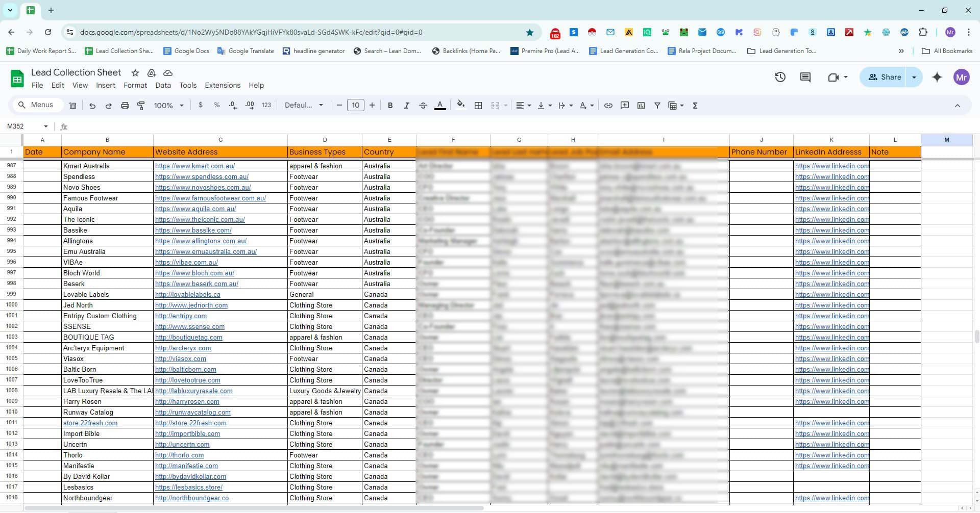This screenshot has height=513, width=980.
Task: Select column M header
Action: pyautogui.click(x=946, y=140)
